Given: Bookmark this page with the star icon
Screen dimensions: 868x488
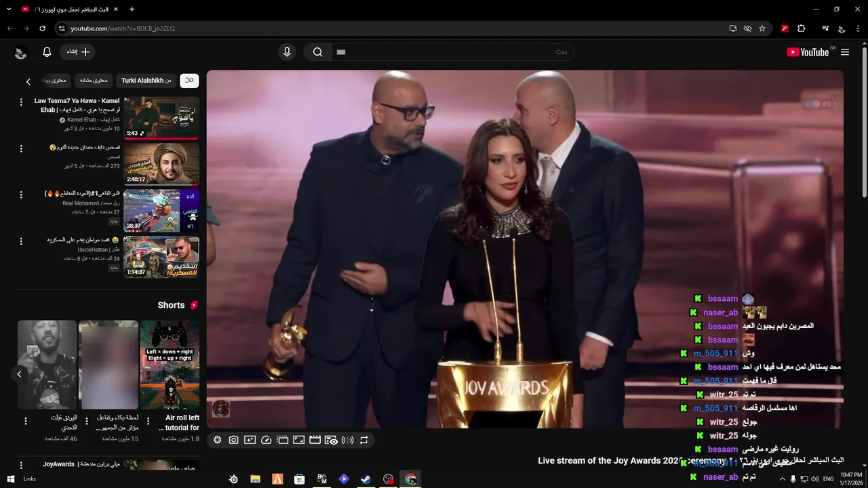Looking at the screenshot, I should pos(762,28).
